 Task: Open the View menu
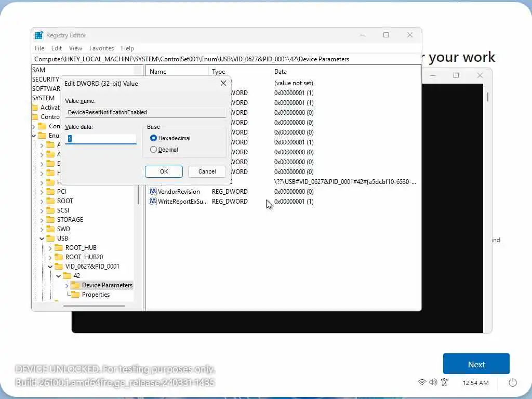point(75,48)
